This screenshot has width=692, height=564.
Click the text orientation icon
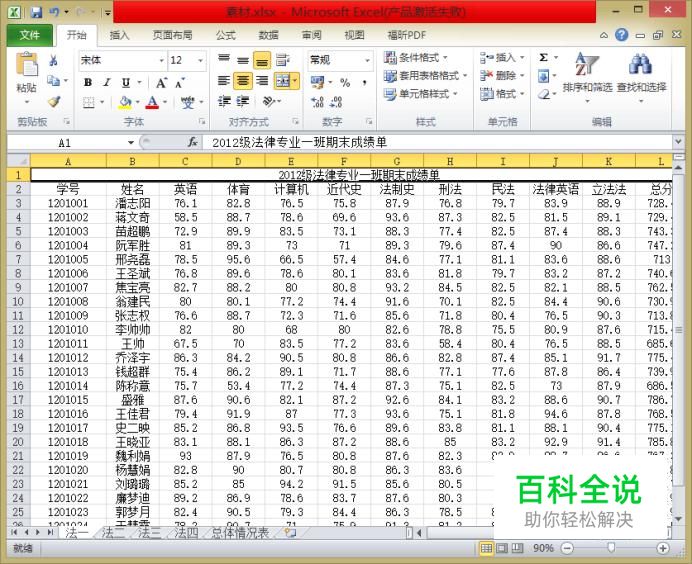[269, 102]
